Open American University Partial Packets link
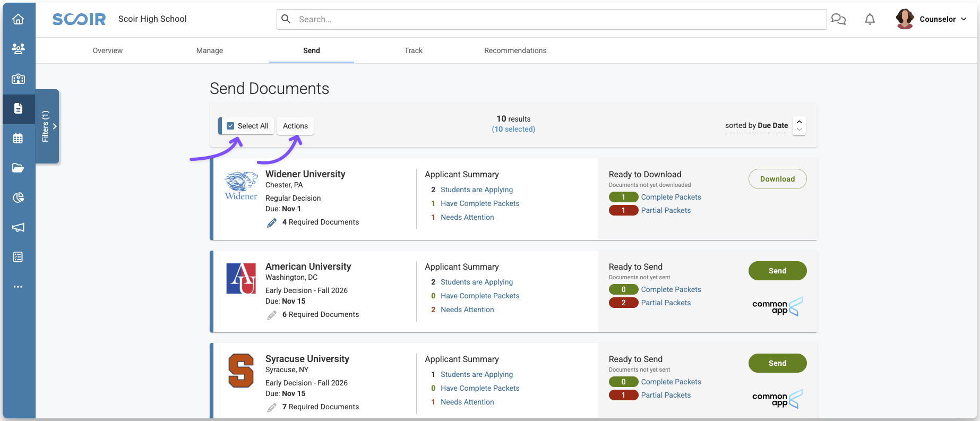 666,303
